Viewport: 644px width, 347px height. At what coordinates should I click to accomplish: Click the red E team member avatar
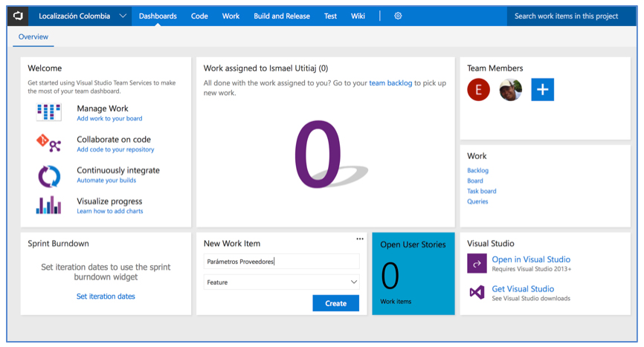click(478, 89)
